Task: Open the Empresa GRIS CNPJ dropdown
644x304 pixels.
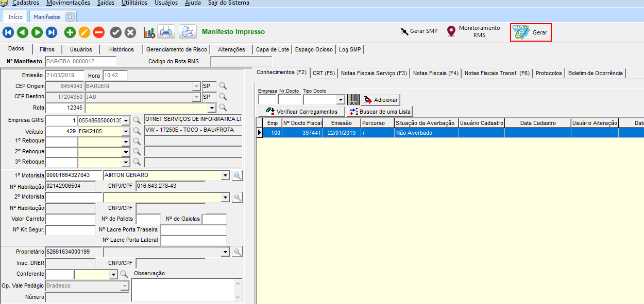Action: [126, 120]
